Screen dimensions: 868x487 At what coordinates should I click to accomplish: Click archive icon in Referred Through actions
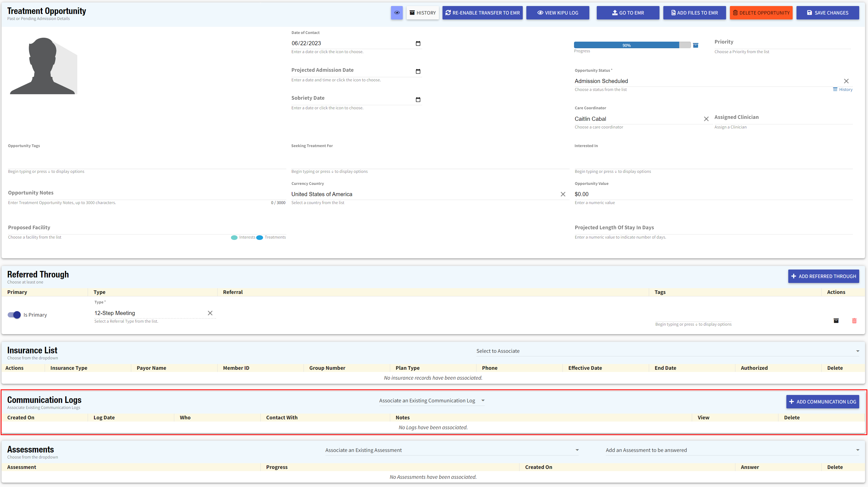[x=836, y=321]
